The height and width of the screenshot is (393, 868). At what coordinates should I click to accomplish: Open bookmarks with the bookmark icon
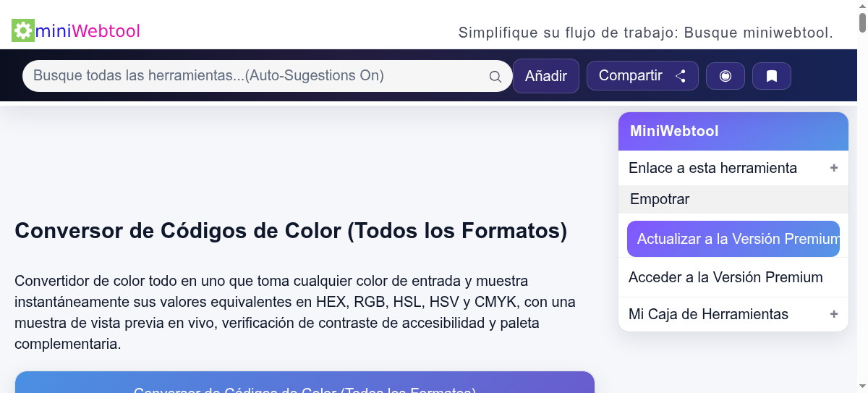[771, 76]
